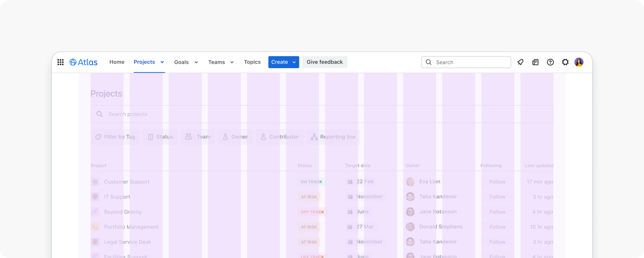Click the Atlas logo
The image size is (644, 258).
coord(84,62)
